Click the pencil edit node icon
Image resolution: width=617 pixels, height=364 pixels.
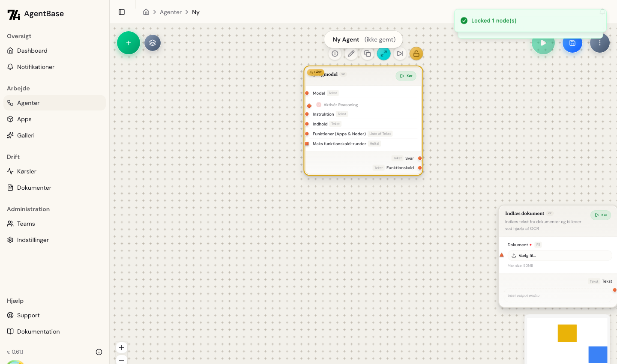[351, 54]
